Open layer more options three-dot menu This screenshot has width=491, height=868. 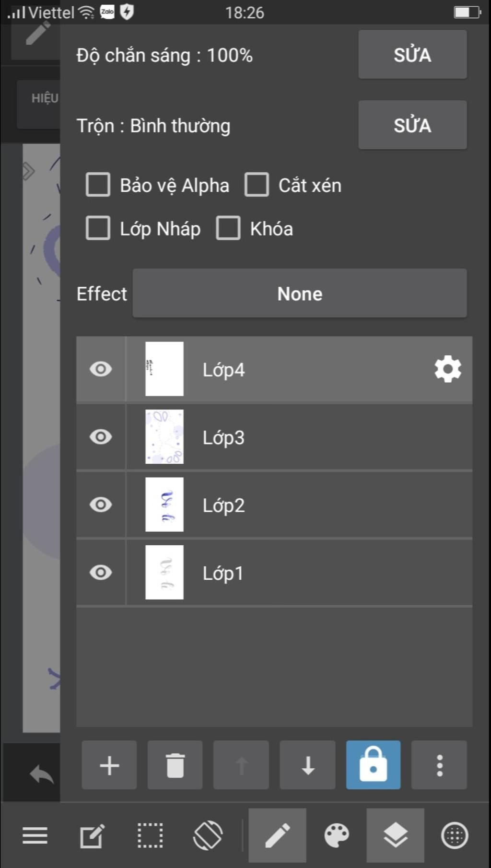point(439,765)
